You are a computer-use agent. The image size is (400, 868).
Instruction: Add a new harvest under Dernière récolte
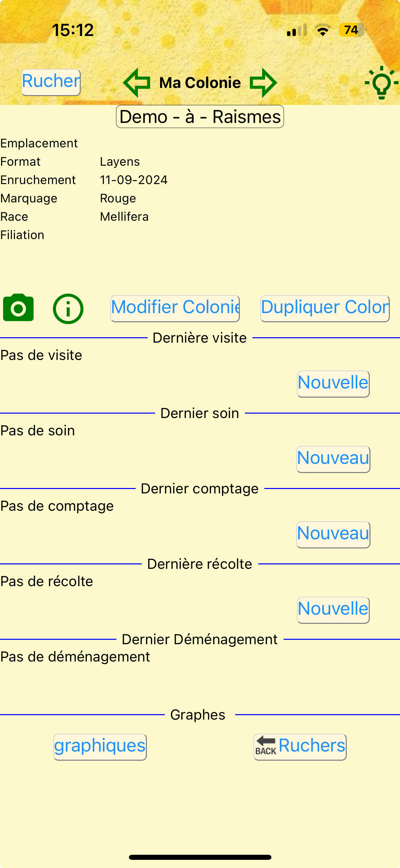tap(333, 610)
